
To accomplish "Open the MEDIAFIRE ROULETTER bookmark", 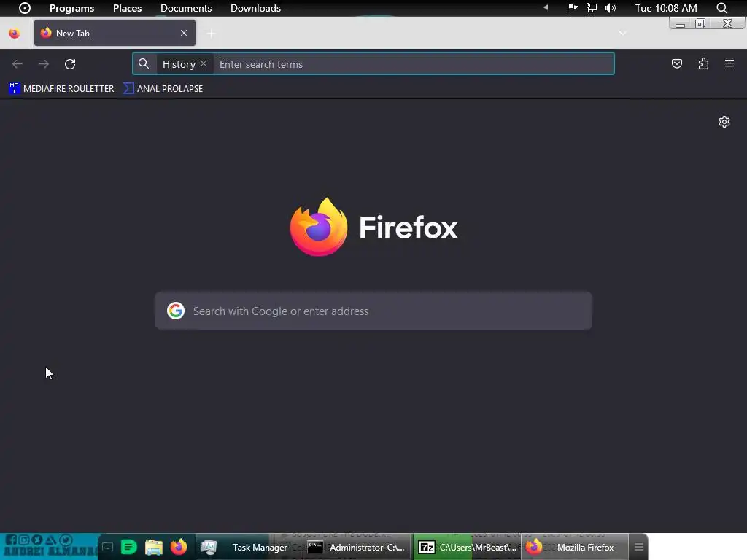I will tap(61, 88).
